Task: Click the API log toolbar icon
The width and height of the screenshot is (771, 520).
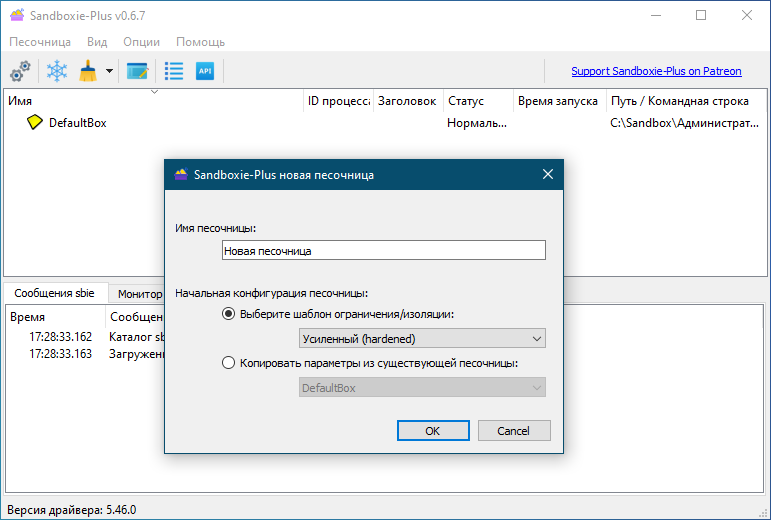Action: [x=205, y=71]
